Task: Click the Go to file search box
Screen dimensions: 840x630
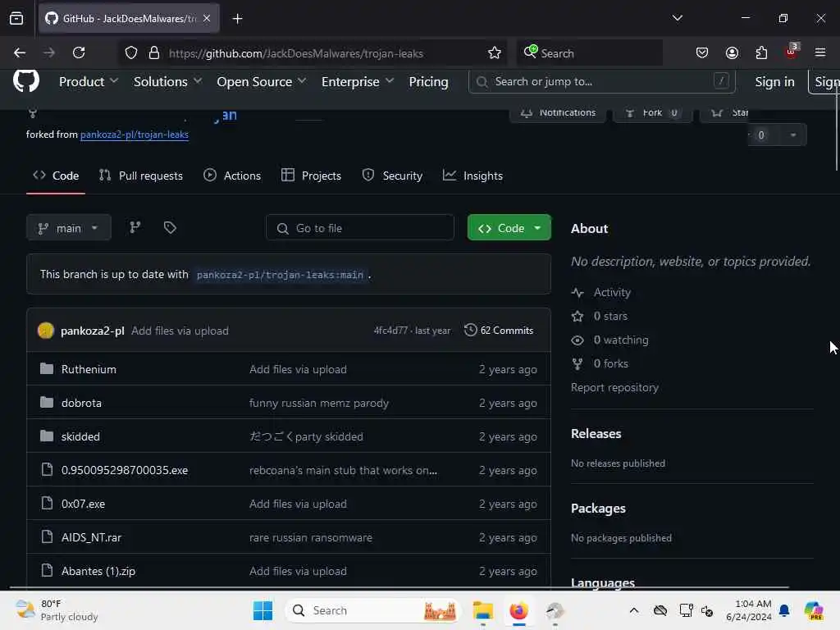Action: click(x=360, y=228)
